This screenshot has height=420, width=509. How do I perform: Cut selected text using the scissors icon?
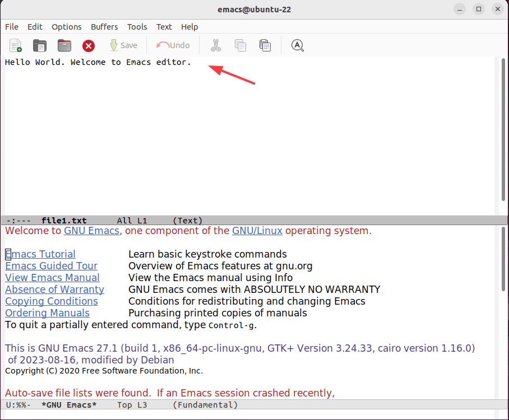click(x=215, y=45)
